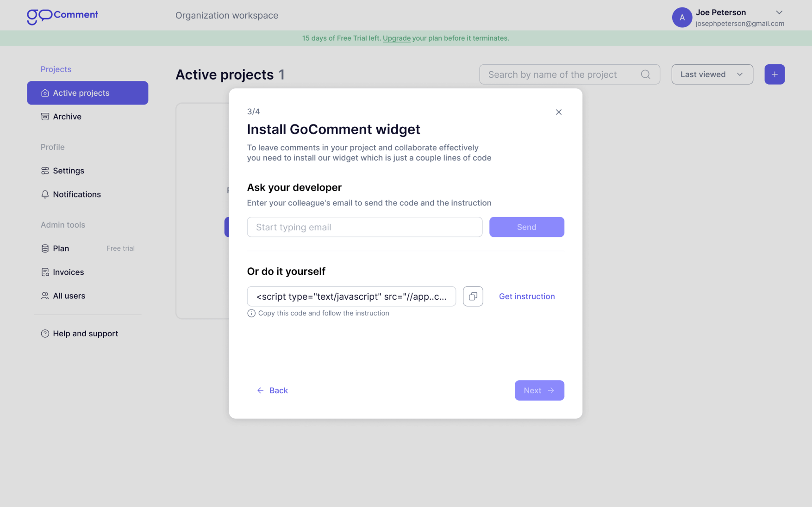Click the info icon near copy hint

pyautogui.click(x=251, y=313)
